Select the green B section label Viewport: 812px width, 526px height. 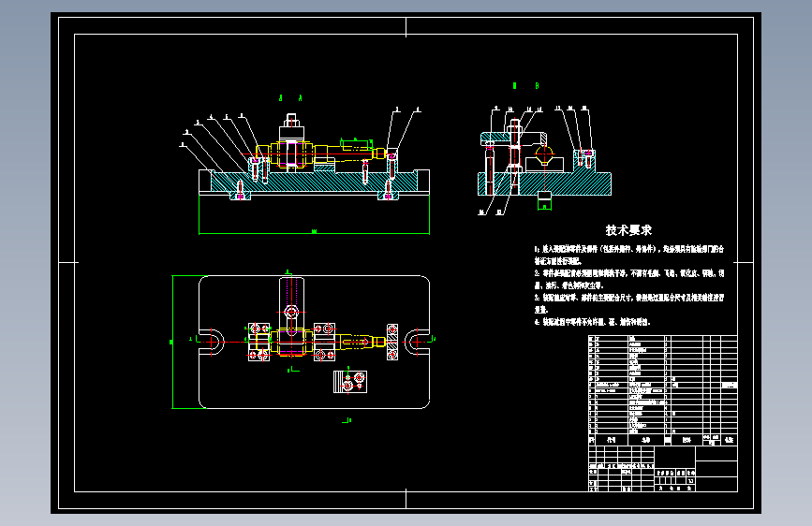coord(525,85)
